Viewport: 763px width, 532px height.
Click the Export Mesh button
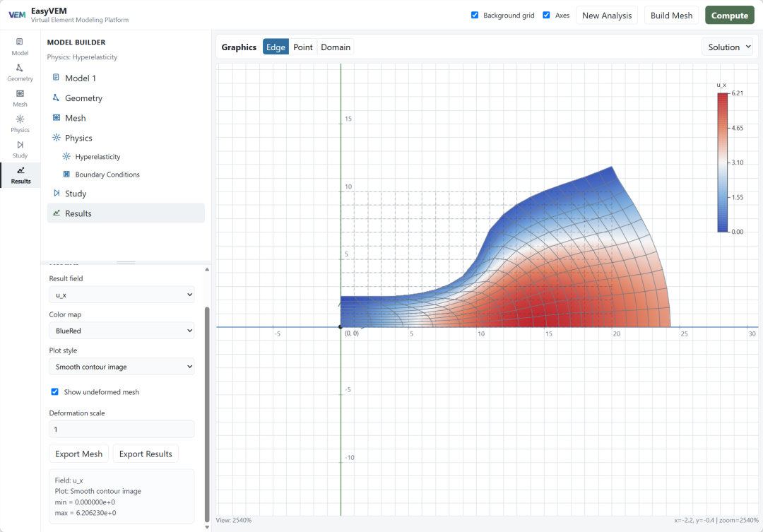[79, 454]
